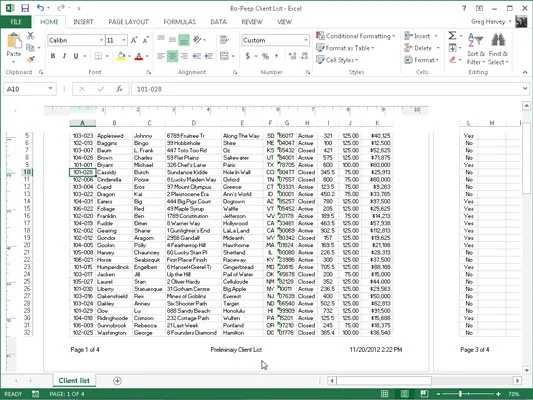Open the PAGE LAYOUT ribbon tab
This screenshot has width=533, height=400.
pos(128,22)
